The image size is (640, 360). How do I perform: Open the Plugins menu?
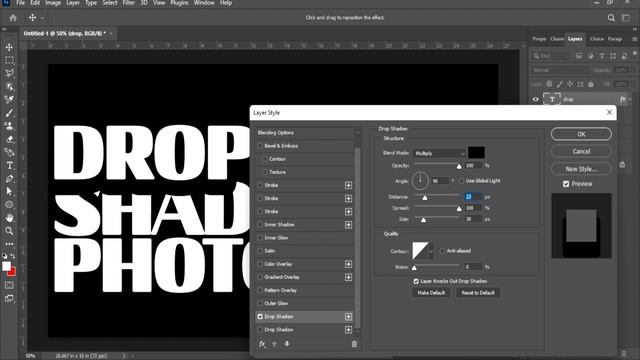[x=179, y=3]
